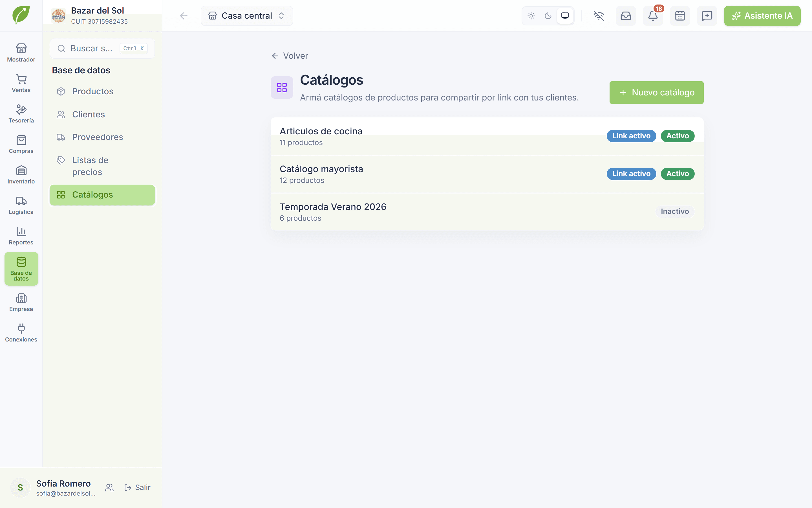Screen dimensions: 812x508
Task: Switch to dark theme moon toggle
Action: click(x=548, y=16)
